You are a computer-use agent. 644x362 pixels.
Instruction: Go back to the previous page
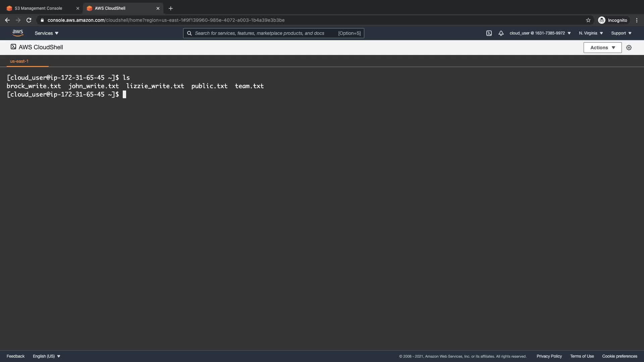(7, 20)
